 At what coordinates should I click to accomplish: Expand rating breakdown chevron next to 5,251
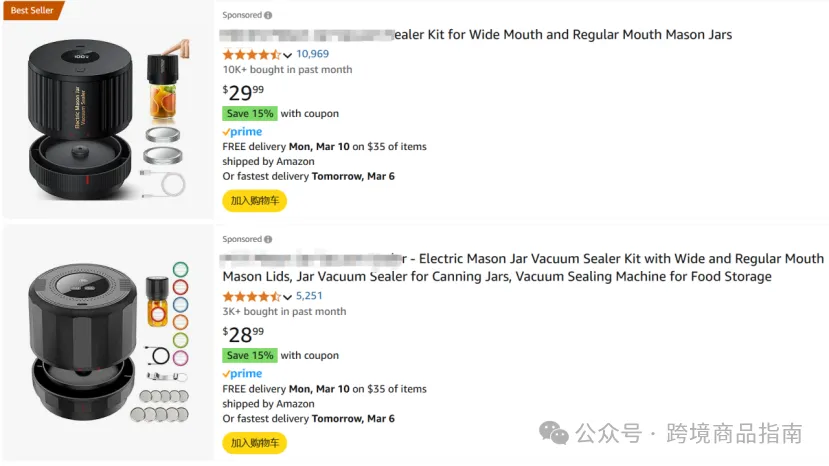(x=287, y=297)
